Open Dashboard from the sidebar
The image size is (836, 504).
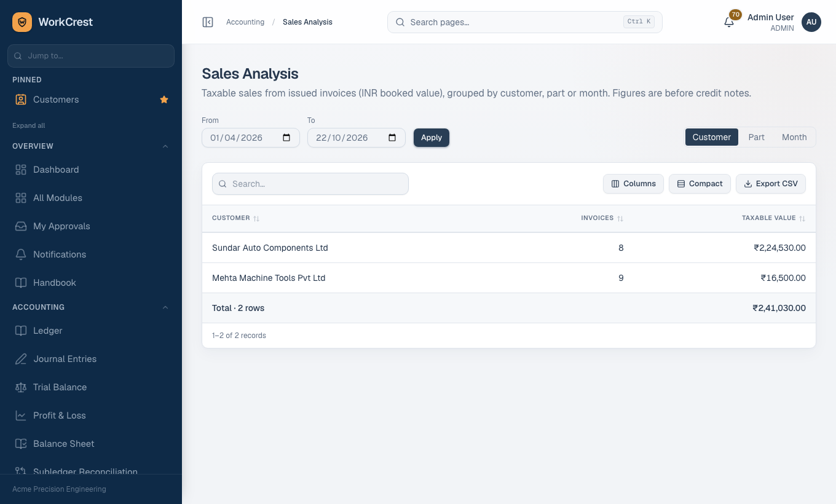click(x=91, y=170)
